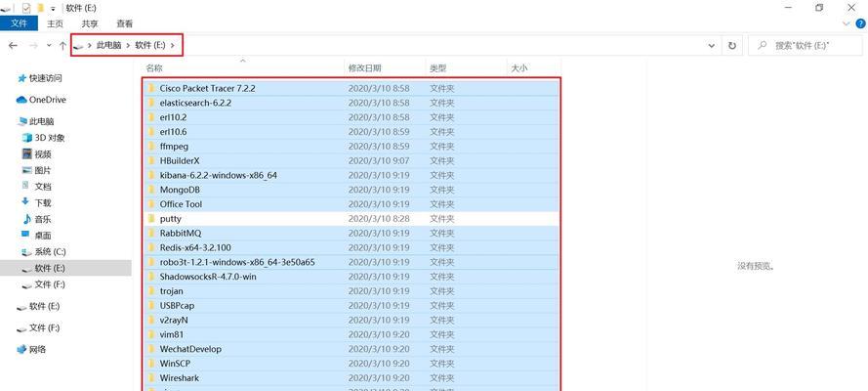Switch to the 共享 ribbon tab
868x391 pixels.
(90, 23)
